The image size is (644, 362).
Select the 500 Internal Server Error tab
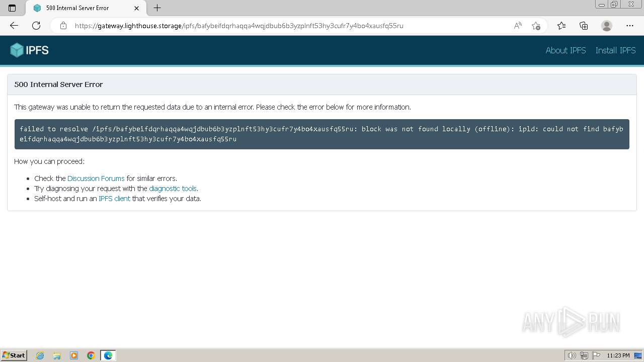(x=86, y=8)
